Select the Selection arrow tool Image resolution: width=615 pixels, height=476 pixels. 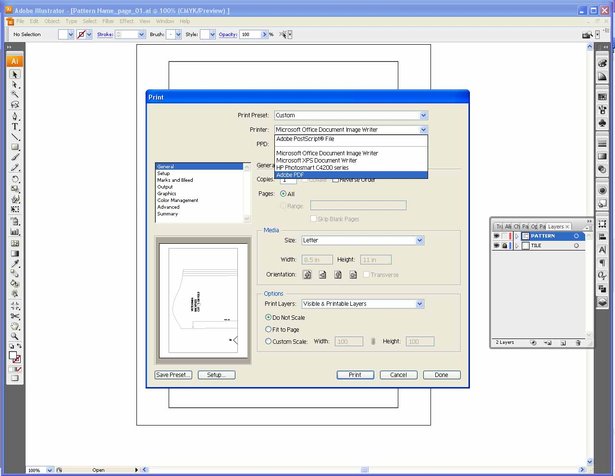(15, 74)
